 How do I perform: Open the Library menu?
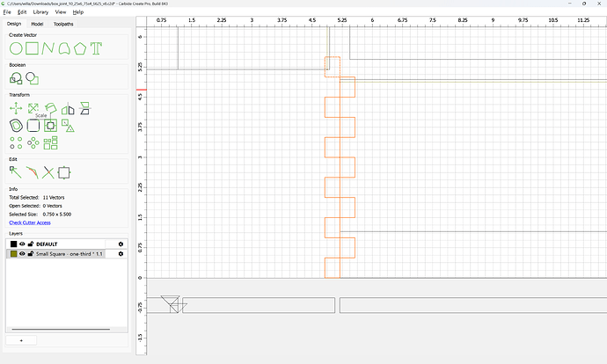click(x=40, y=12)
